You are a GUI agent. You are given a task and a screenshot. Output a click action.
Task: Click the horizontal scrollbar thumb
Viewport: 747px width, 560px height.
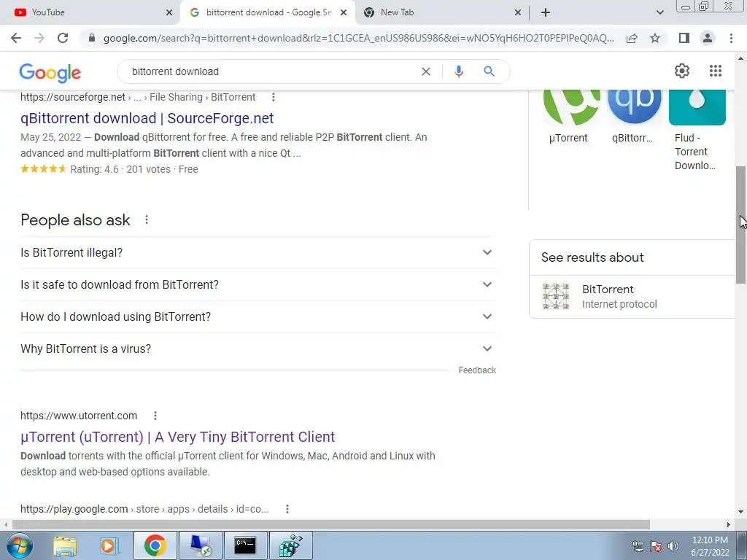[x=331, y=525]
